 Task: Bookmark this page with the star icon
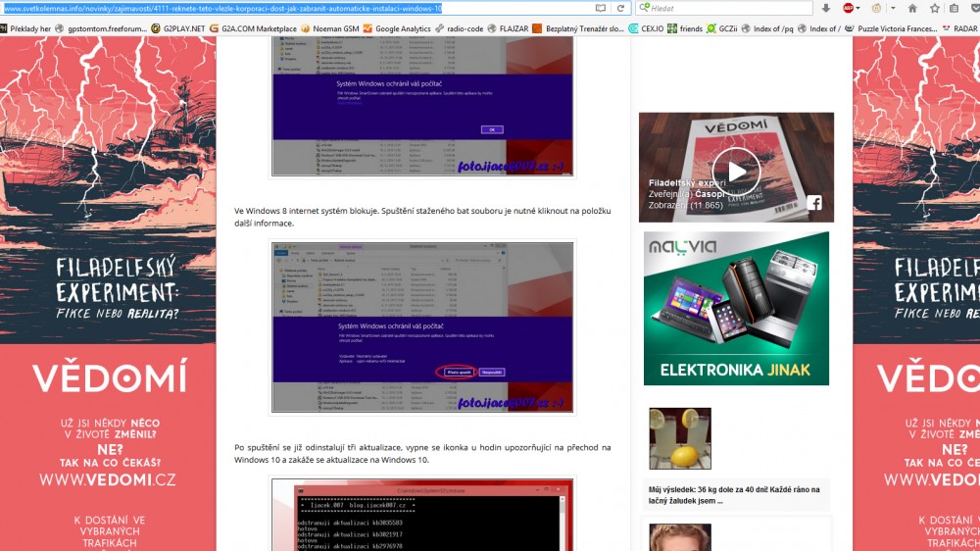point(936,8)
